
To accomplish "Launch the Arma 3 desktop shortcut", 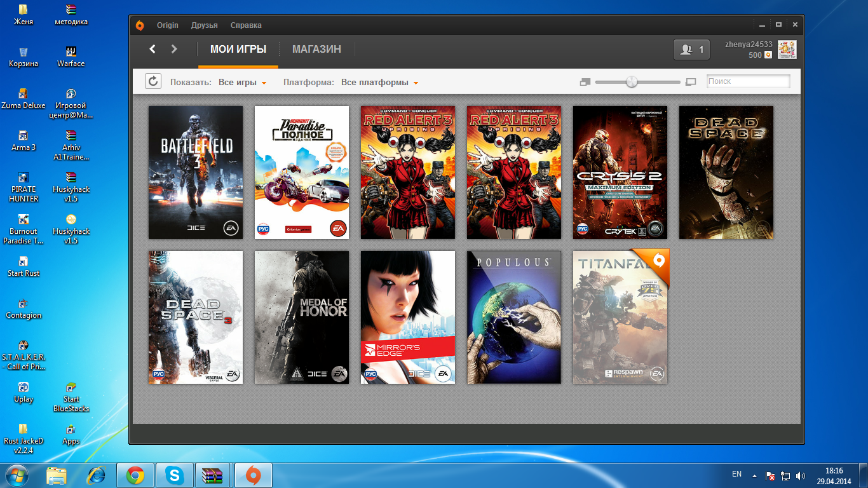I will [24, 140].
